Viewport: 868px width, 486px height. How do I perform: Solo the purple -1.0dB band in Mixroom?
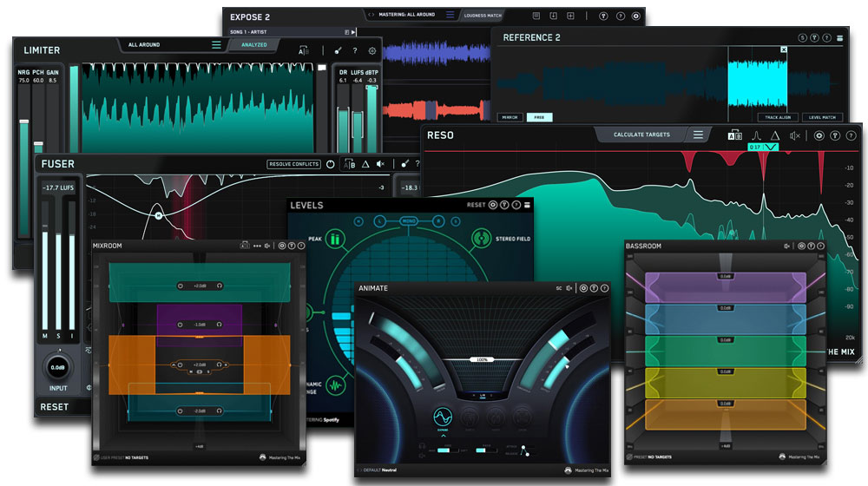click(x=220, y=325)
